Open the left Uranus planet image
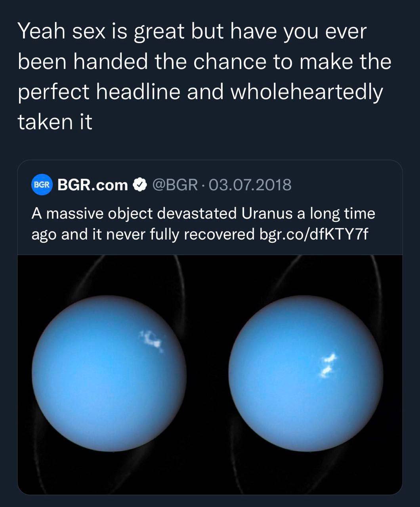420x507 pixels. [109, 374]
